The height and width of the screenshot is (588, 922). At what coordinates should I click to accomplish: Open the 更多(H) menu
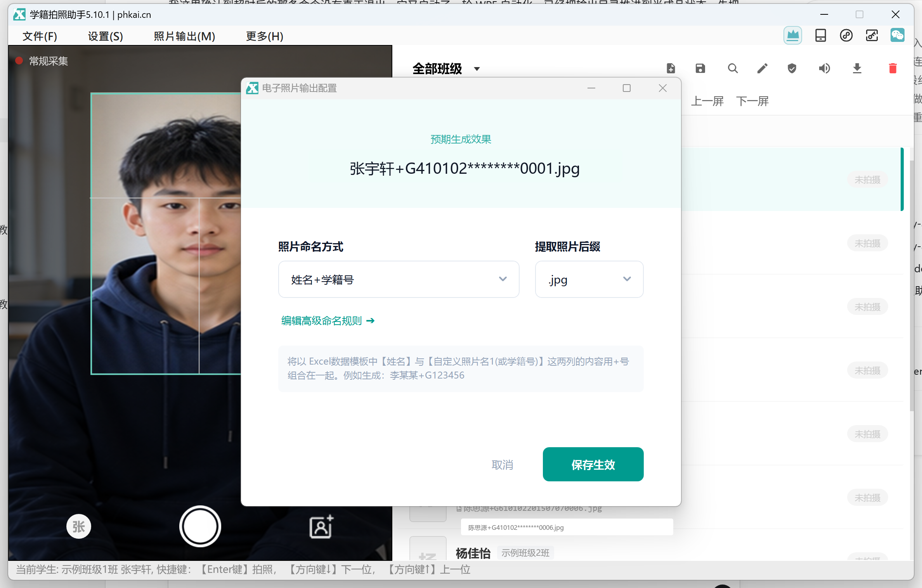265,36
